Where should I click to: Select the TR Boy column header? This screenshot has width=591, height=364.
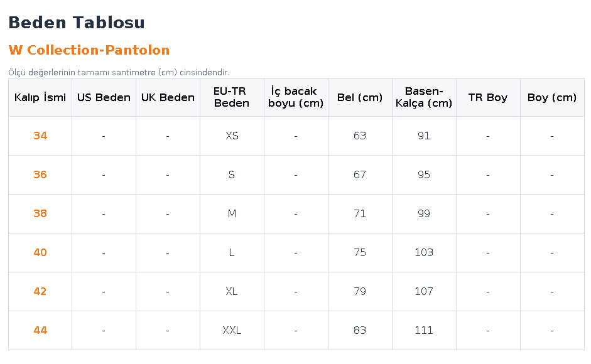[x=488, y=98]
